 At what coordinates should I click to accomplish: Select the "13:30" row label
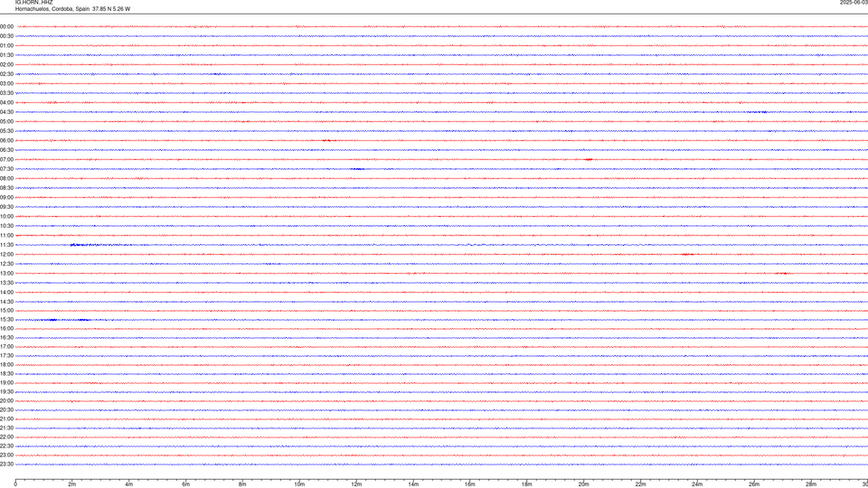[6, 283]
